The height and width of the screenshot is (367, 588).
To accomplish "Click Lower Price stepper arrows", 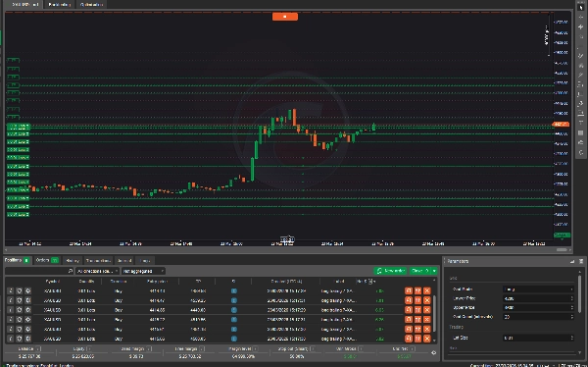I will coord(572,298).
